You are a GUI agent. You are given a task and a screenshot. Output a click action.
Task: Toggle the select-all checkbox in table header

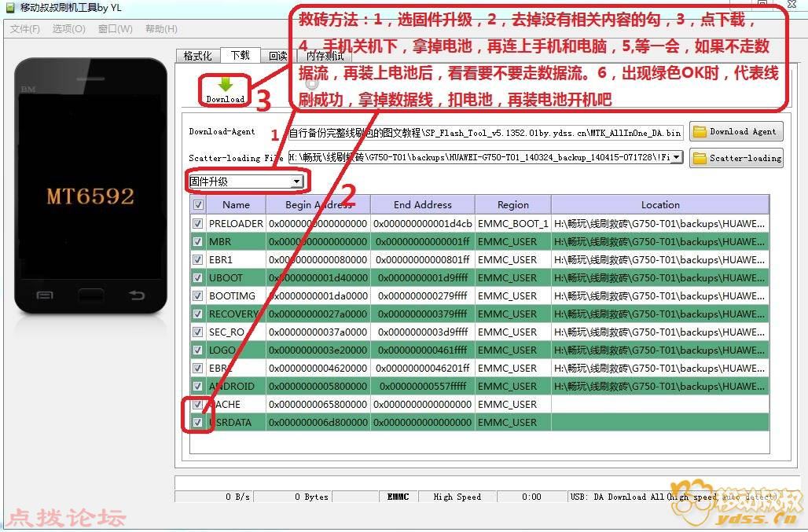(x=198, y=205)
